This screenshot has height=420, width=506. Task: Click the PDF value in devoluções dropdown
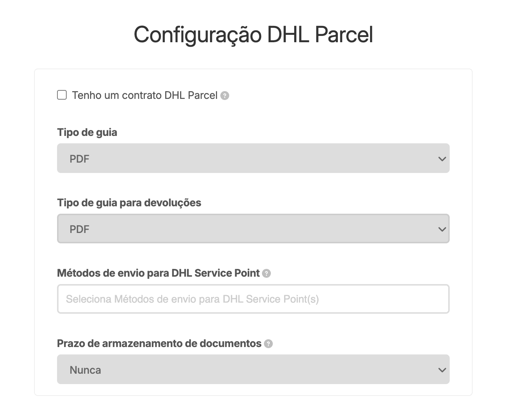[x=80, y=229]
